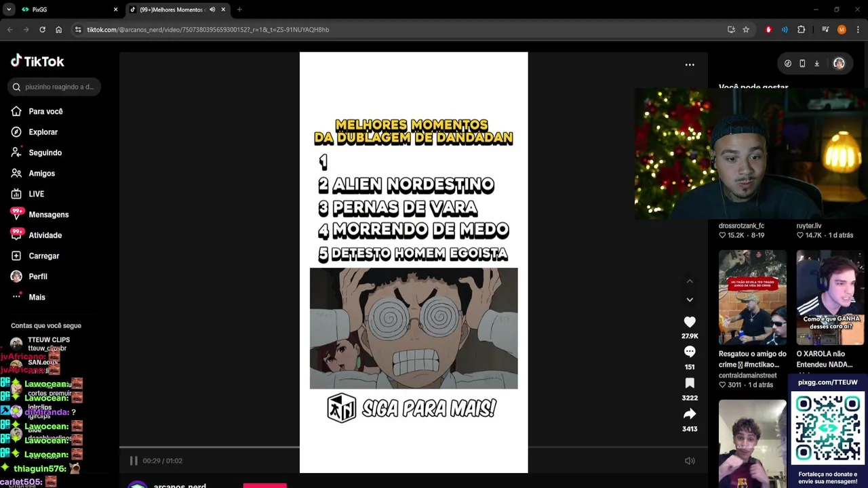
Task: Open the Atividade notifications
Action: (45, 235)
